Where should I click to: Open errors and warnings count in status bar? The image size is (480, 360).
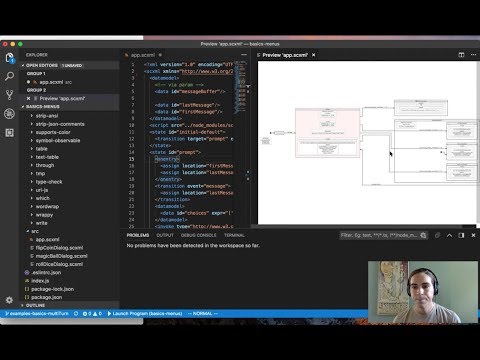click(x=92, y=314)
